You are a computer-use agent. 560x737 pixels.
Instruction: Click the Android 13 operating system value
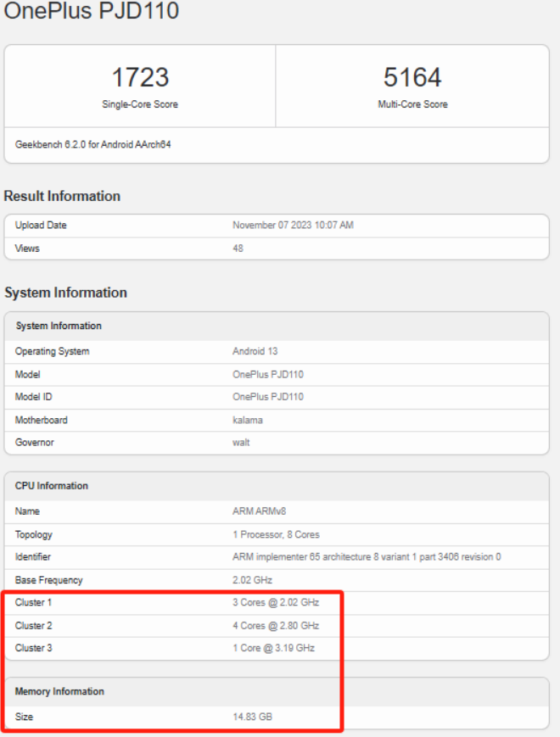[x=255, y=351]
